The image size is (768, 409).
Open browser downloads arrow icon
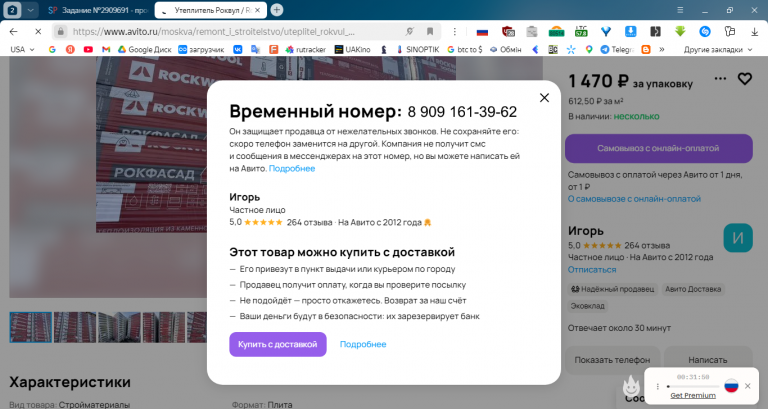tap(754, 32)
